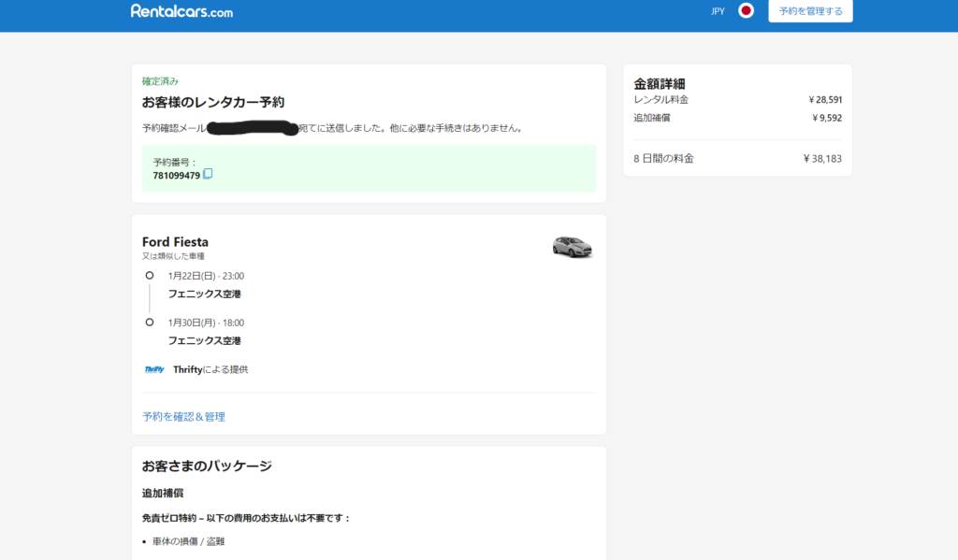958x560 pixels.
Task: Click the pickup date 1月22日(日) · 23:00
Action: [x=206, y=276]
